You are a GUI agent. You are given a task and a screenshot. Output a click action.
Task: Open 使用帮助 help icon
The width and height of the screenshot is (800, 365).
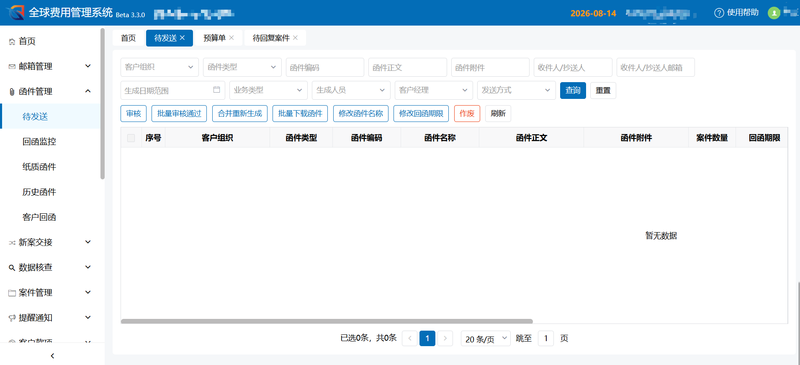[x=719, y=13]
